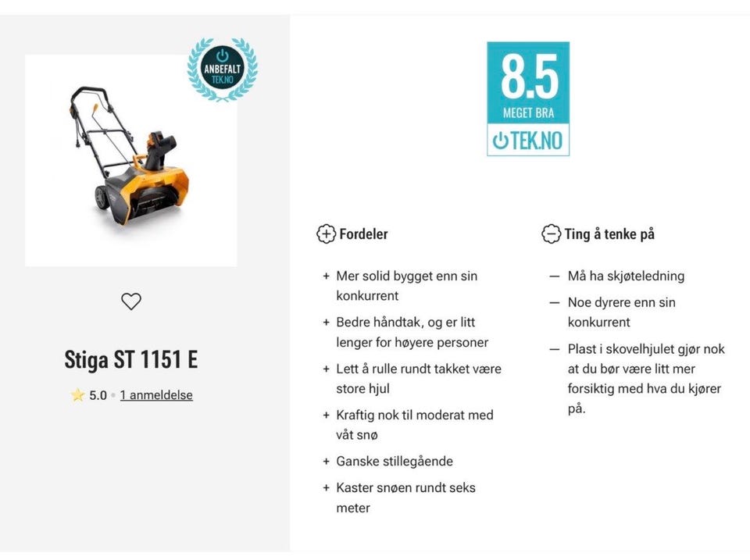Select 'Må ha skjøteledning' drawback item

[x=626, y=276]
